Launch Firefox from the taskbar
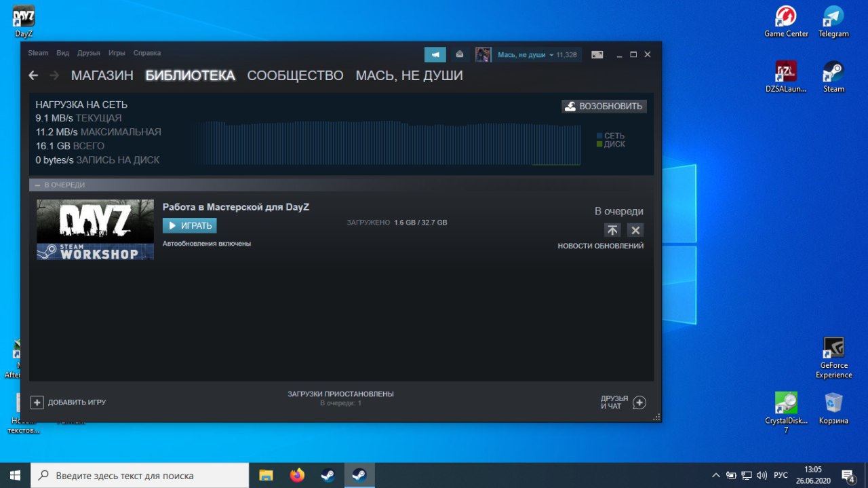The width and height of the screenshot is (868, 488). [x=297, y=475]
